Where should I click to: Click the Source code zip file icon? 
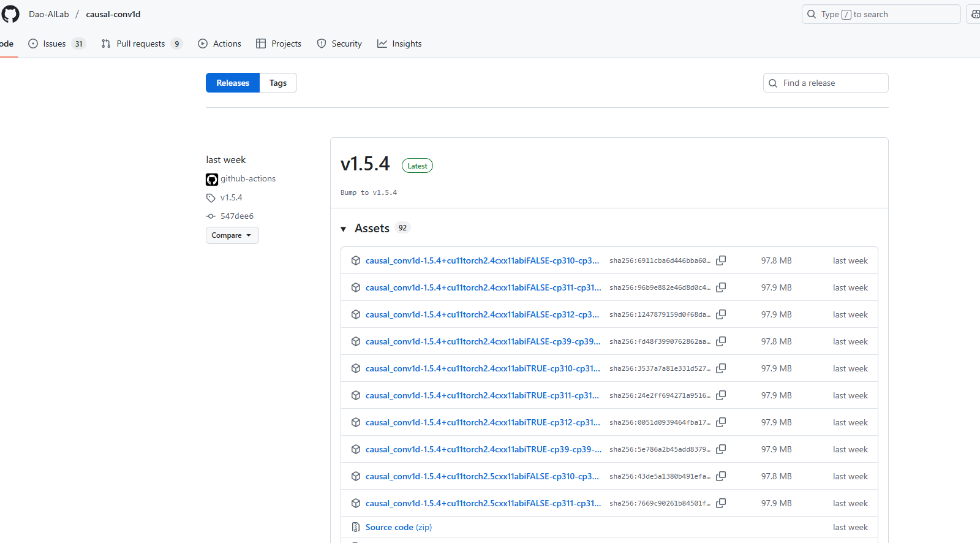[356, 527]
